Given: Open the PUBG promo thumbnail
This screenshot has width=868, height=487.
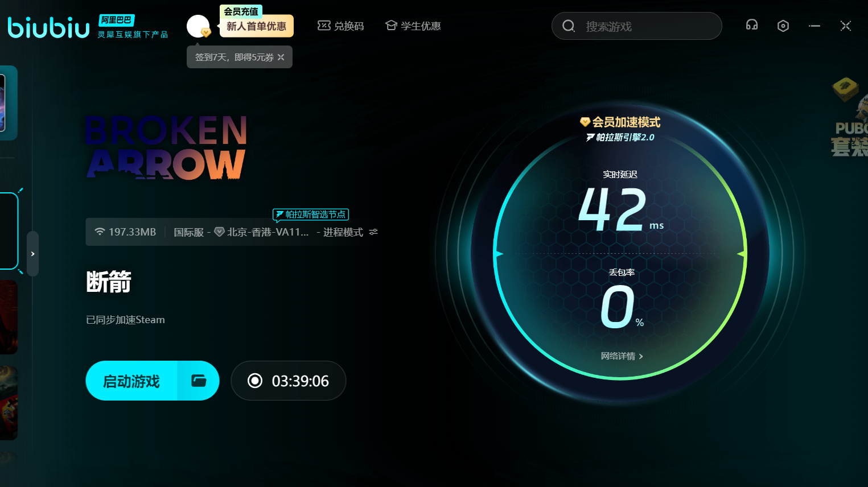Looking at the screenshot, I should pos(850,119).
